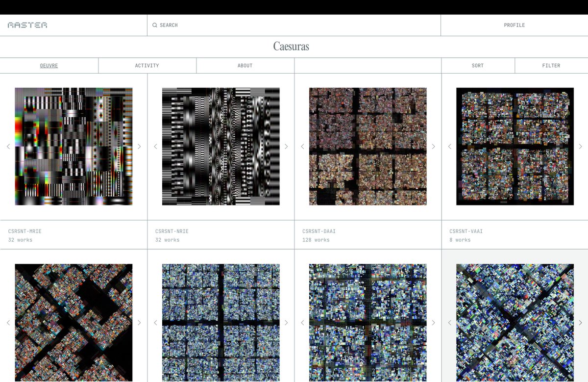Show previous work in CSRSNT-MRIE card
Viewport: 588px width, 382px height.
point(8,146)
